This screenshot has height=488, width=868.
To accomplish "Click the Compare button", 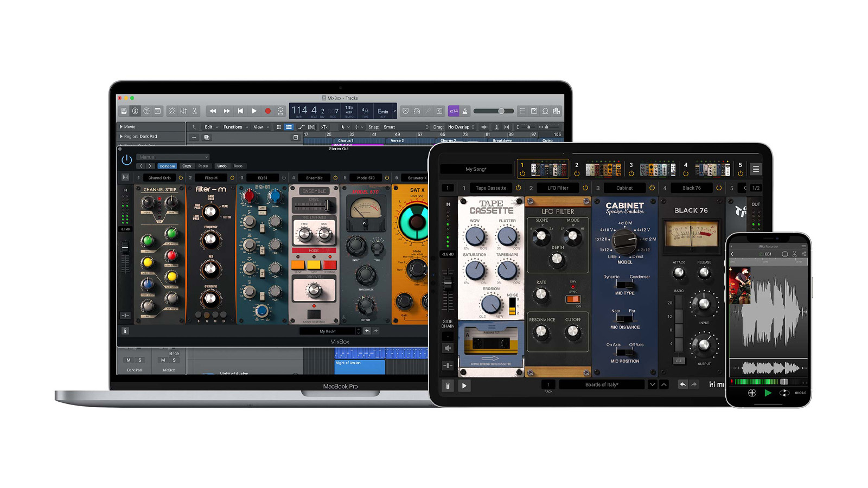I will pyautogui.click(x=167, y=166).
